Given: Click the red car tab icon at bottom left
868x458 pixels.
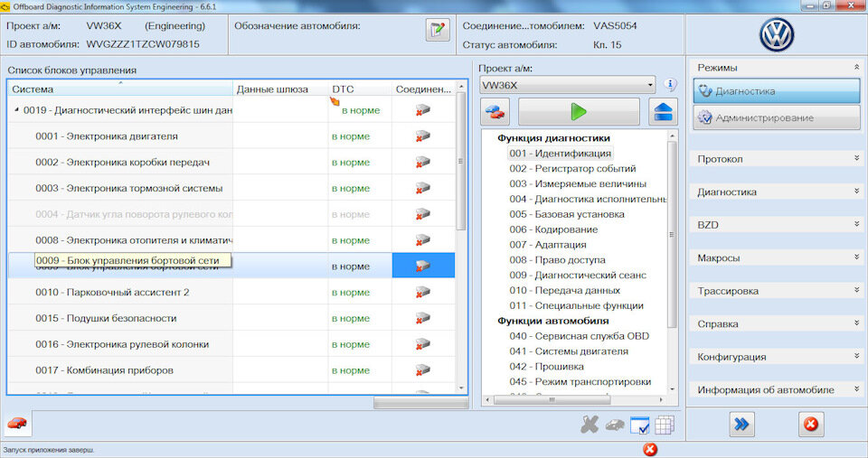Looking at the screenshot, I should (x=17, y=424).
